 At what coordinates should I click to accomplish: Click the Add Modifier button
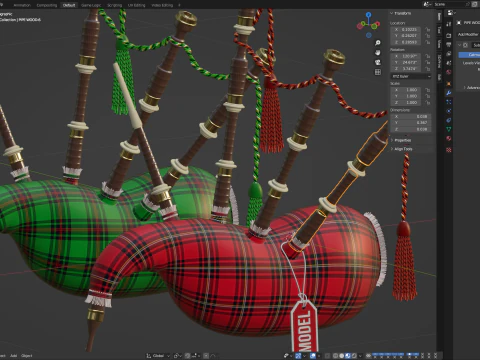coord(469,34)
